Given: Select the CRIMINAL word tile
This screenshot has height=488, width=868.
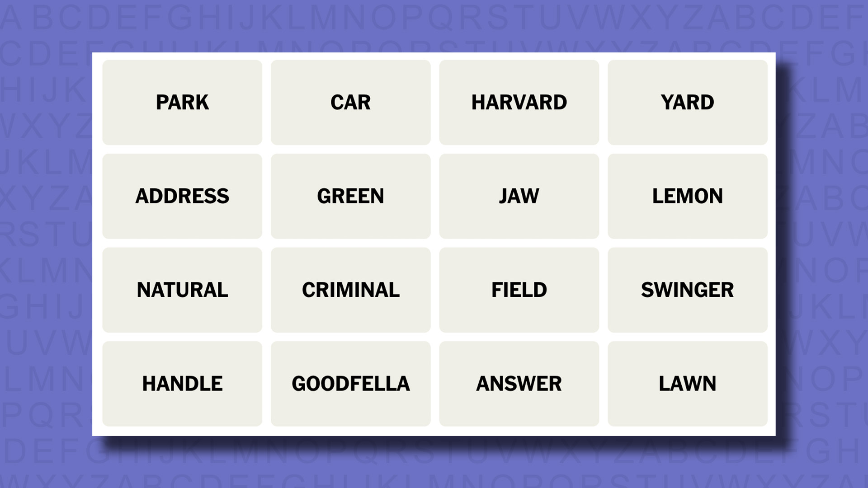Looking at the screenshot, I should coord(350,289).
